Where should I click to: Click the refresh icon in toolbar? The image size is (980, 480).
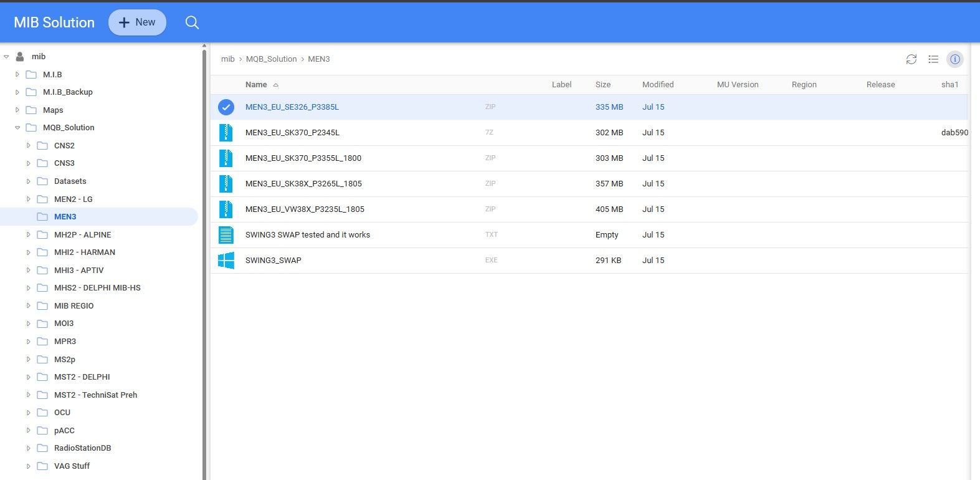(x=911, y=59)
